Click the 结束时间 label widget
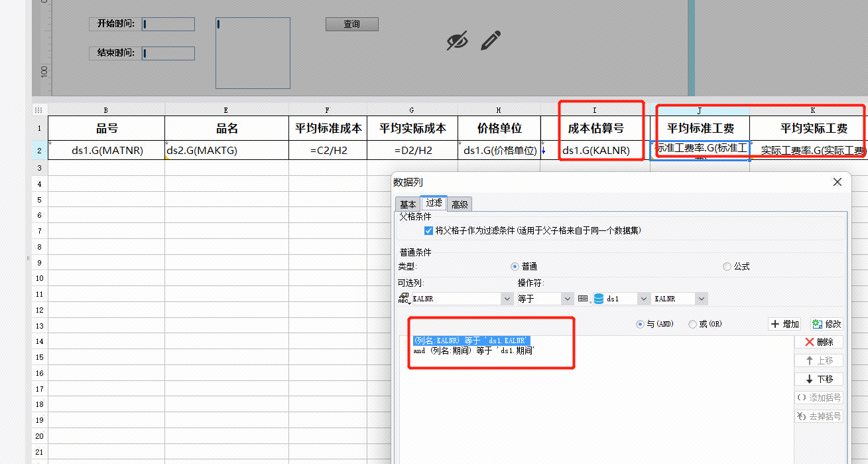 coord(115,53)
